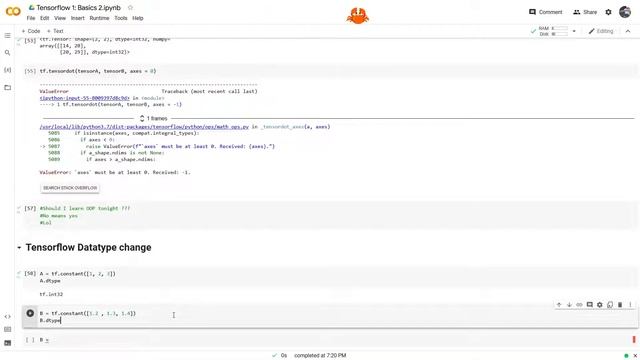Add a new Text cell
Viewport: 640px width, 360px height.
tap(55, 31)
